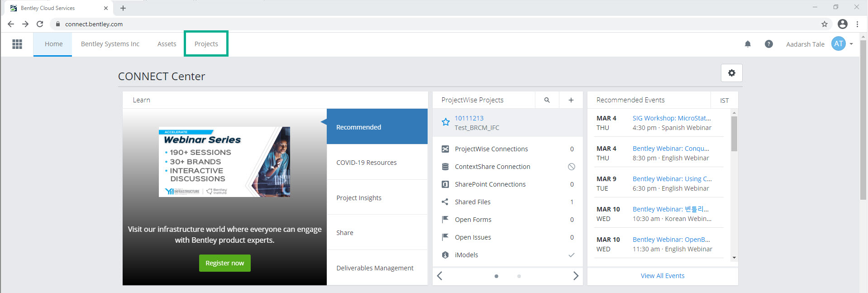Reload the connect.bentley.com page

[40, 24]
